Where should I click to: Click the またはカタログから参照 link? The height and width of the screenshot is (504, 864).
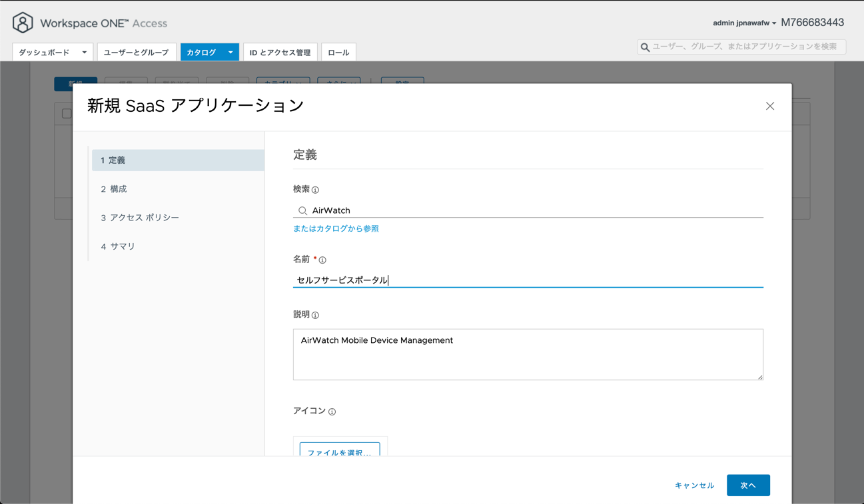coord(336,228)
